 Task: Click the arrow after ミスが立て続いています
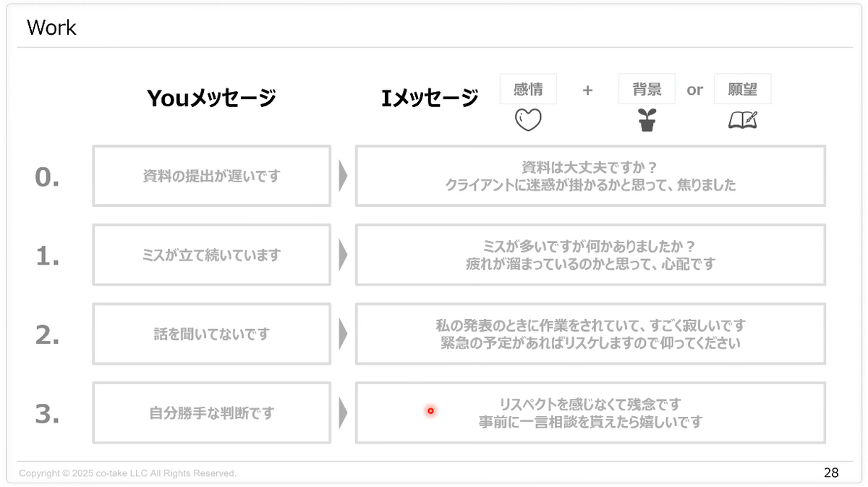pyautogui.click(x=343, y=255)
